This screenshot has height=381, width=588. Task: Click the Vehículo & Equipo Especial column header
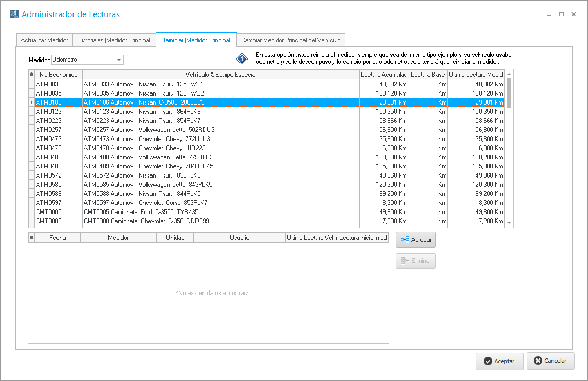(x=221, y=75)
